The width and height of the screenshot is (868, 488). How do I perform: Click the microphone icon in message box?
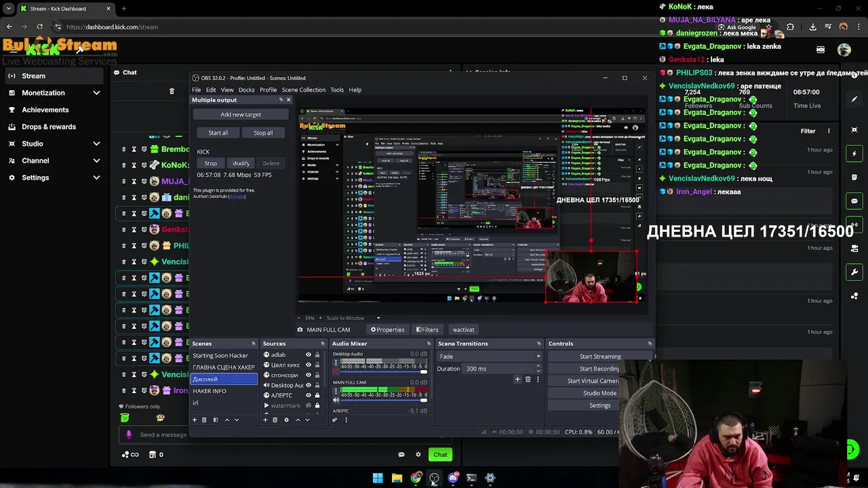[x=129, y=434]
